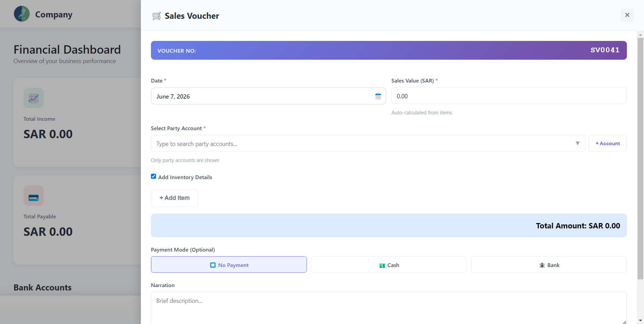This screenshot has height=324, width=644.
Task: Click the party account search field
Action: point(368,144)
